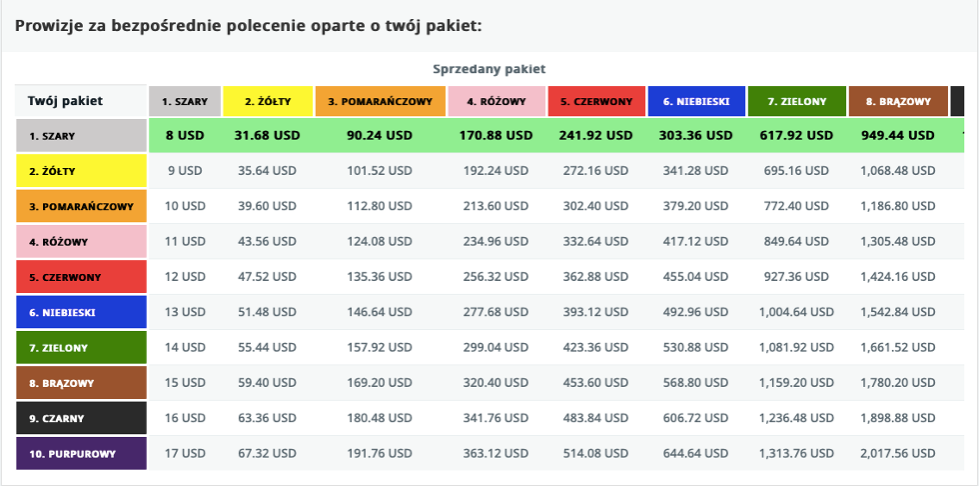Click the '191.76 USD' cell
The height and width of the screenshot is (487, 980).
pos(380,453)
